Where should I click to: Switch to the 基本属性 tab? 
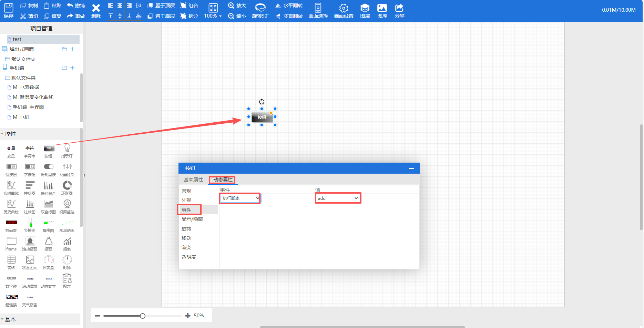point(193,180)
